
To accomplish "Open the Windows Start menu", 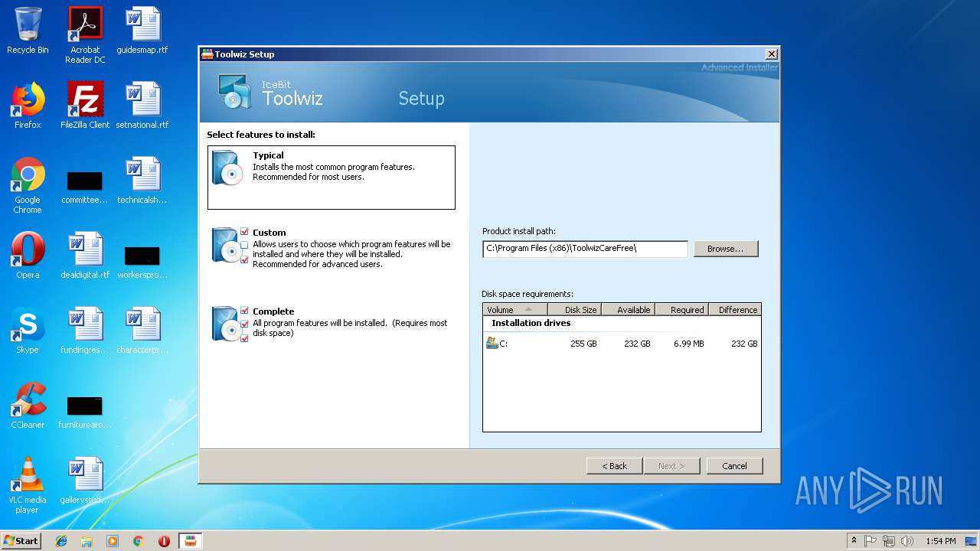I will pos(21,541).
